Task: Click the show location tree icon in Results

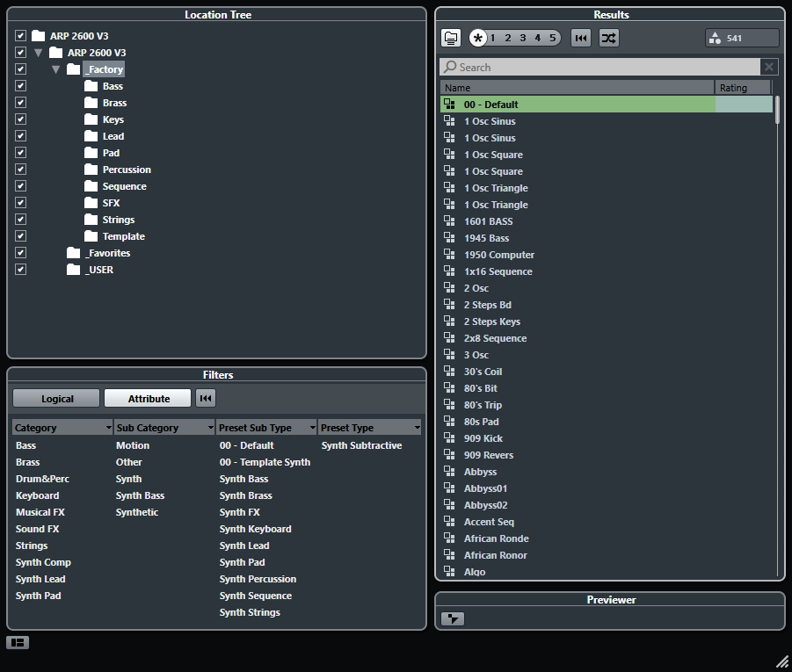Action: point(451,38)
